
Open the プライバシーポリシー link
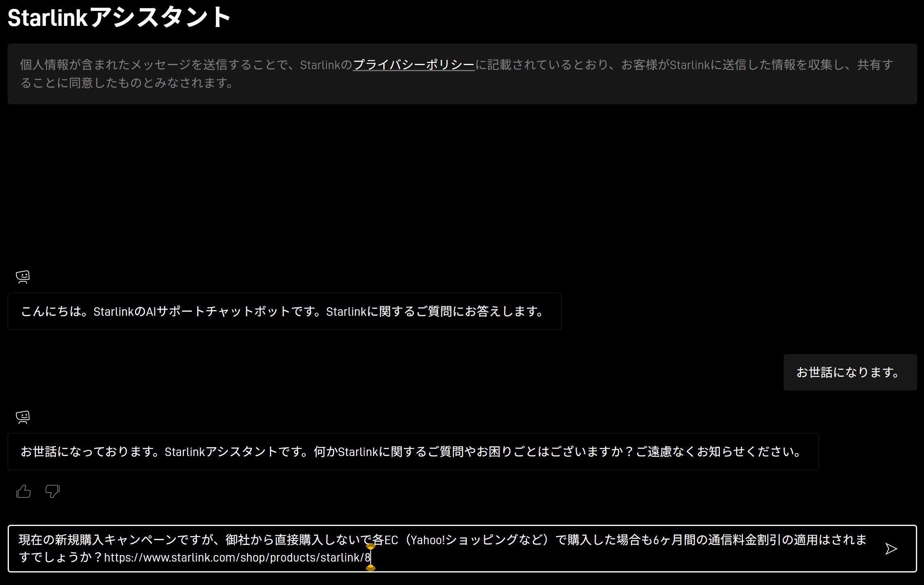[x=413, y=65]
